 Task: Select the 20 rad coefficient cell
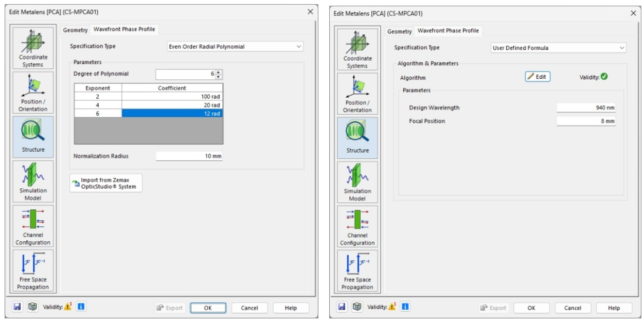[172, 104]
